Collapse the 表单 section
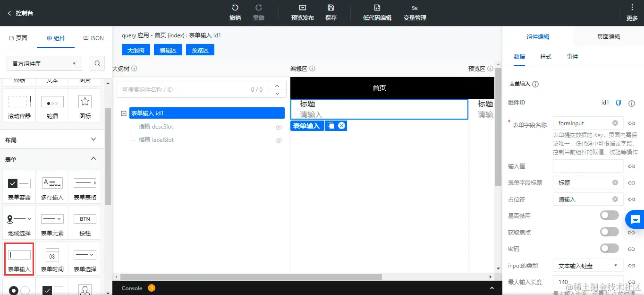The height and width of the screenshot is (295, 644). [x=52, y=159]
